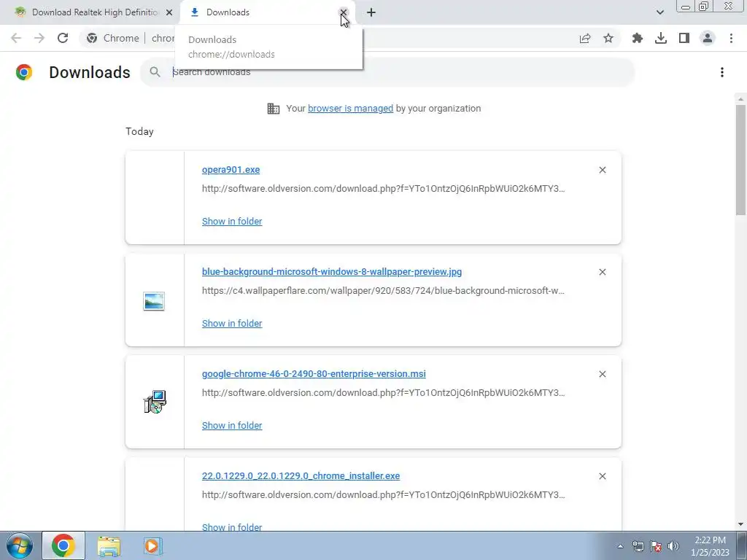Open the Downloads page more-actions menu
This screenshot has width=747, height=560.
(722, 72)
